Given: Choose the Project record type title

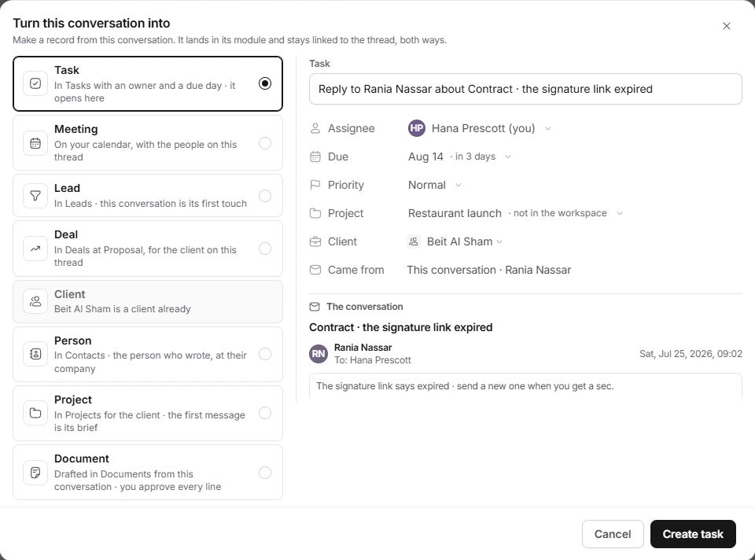Looking at the screenshot, I should point(72,400).
